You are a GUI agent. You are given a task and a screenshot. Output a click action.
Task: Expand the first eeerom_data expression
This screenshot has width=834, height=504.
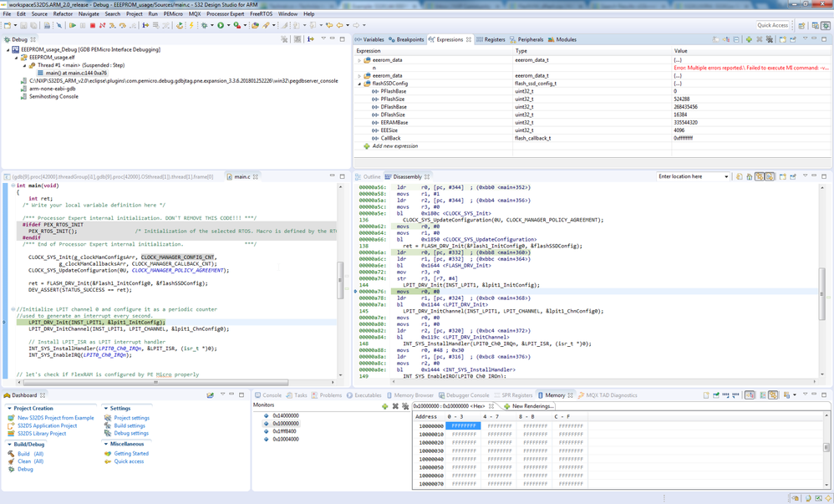[360, 60]
